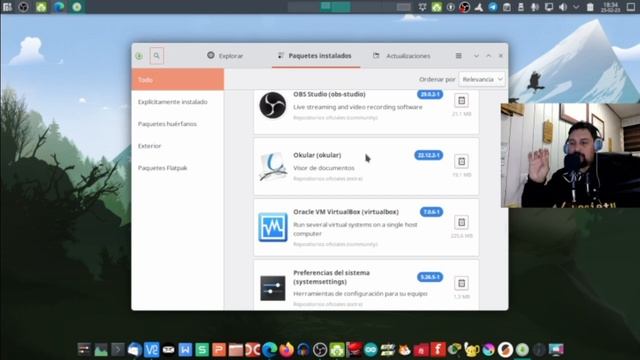
Task: Open Firefox from the dock
Action: [x=287, y=349]
